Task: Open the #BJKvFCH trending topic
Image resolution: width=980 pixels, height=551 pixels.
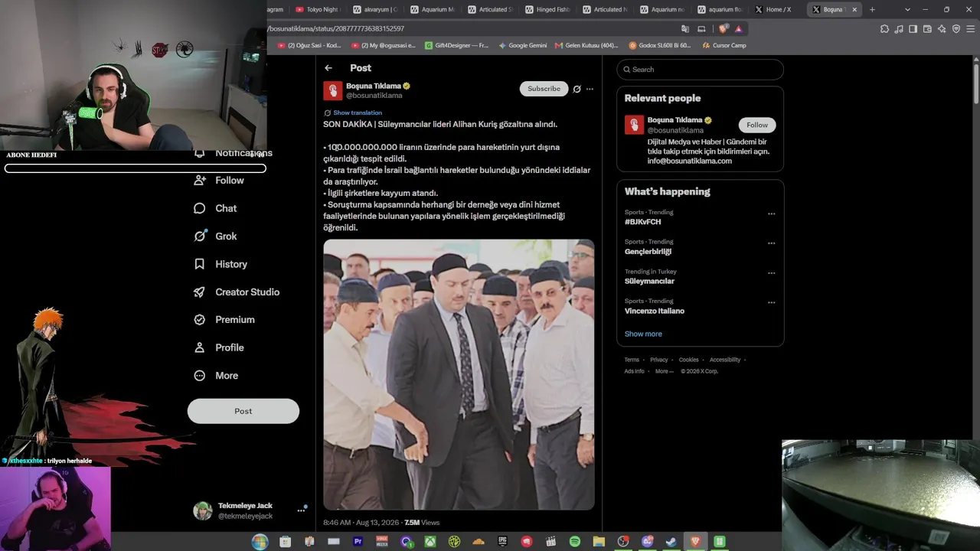Action: 642,222
